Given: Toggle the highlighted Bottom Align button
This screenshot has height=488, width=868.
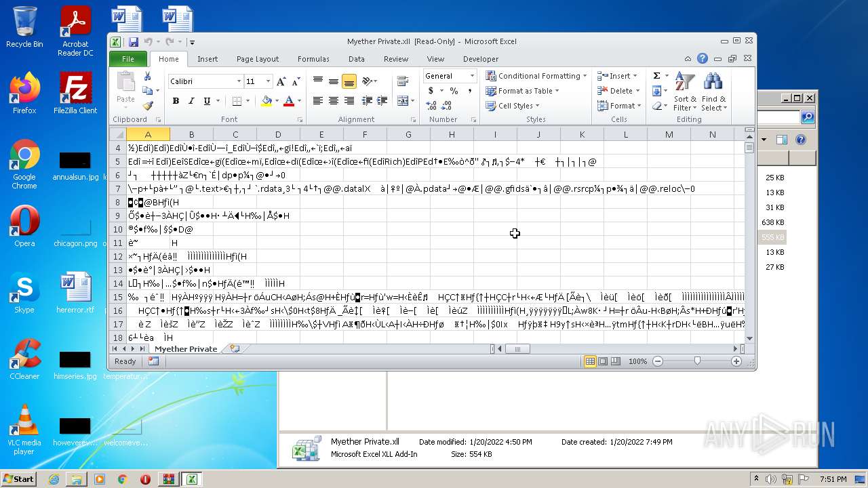Looking at the screenshot, I should (x=349, y=81).
